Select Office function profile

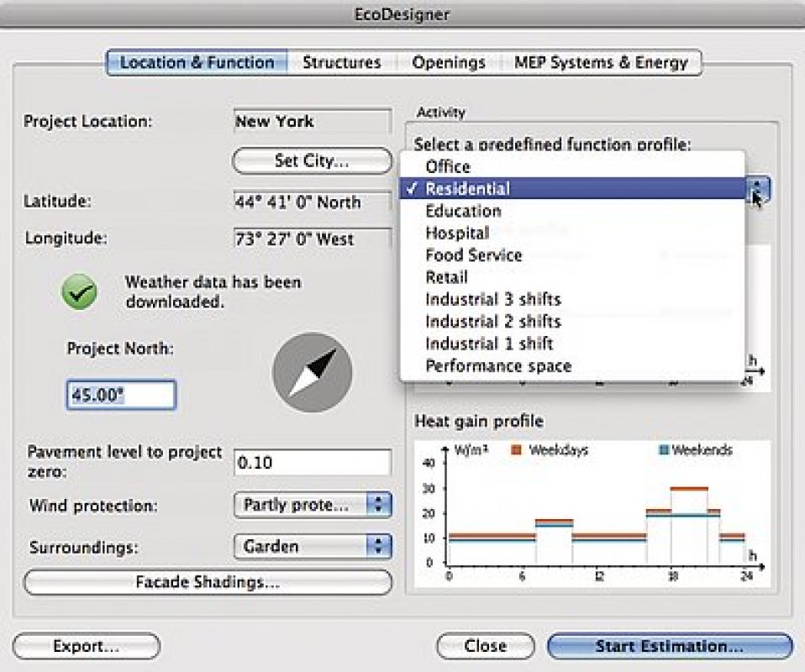tap(572, 166)
